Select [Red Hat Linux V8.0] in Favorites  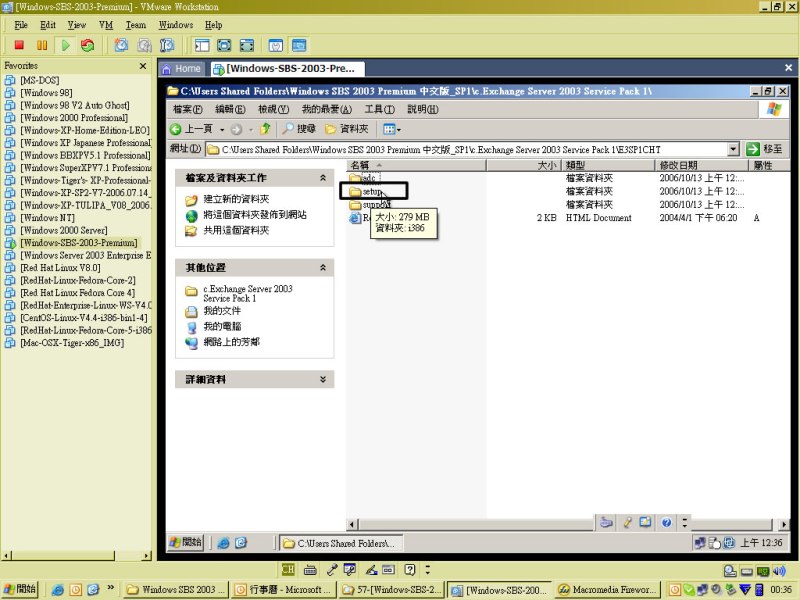pyautogui.click(x=60, y=268)
